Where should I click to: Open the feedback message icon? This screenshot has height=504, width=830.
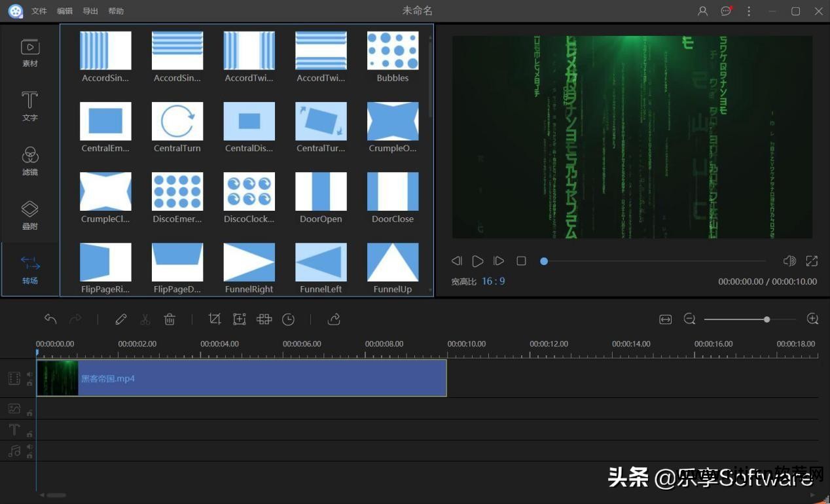click(726, 11)
